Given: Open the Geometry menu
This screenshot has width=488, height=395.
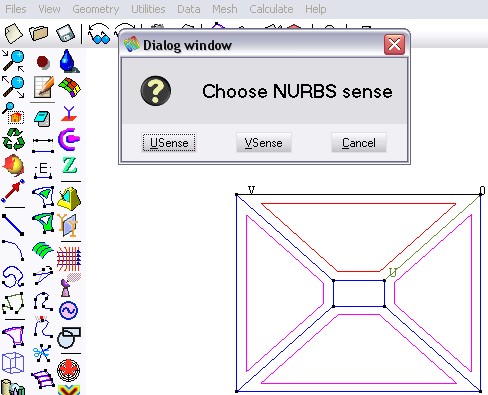Looking at the screenshot, I should (x=96, y=9).
